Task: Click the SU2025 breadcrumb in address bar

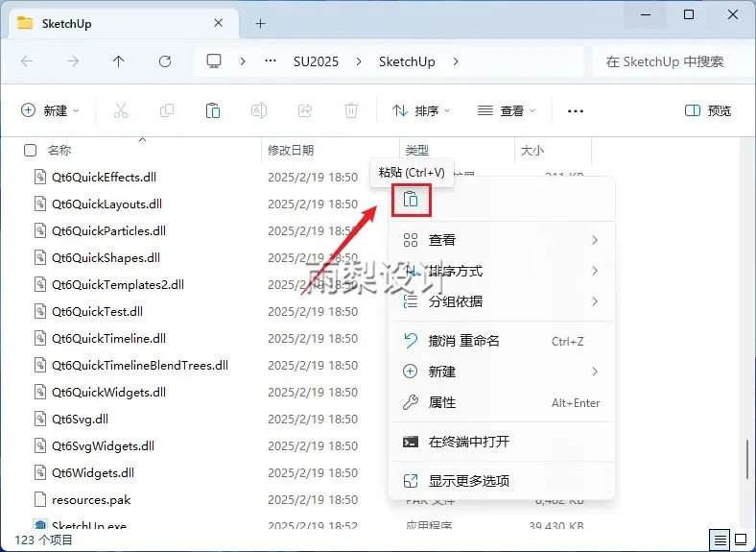Action: [x=316, y=61]
